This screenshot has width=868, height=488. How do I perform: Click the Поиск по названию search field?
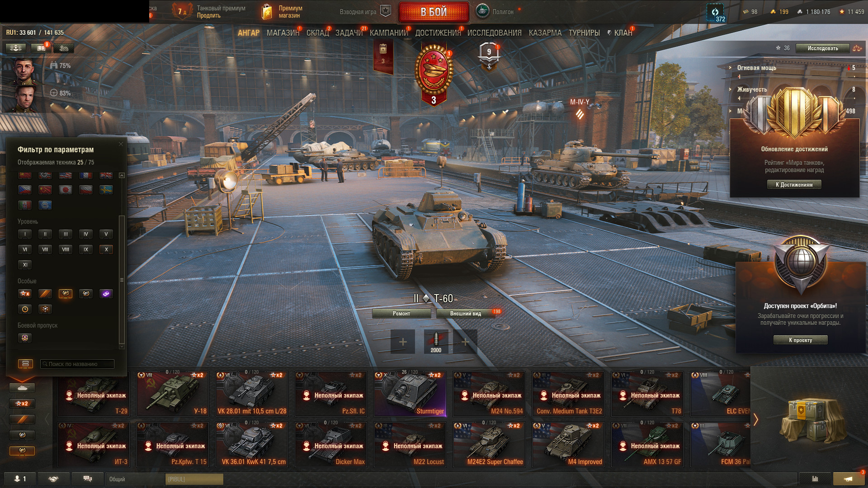pos(77,364)
